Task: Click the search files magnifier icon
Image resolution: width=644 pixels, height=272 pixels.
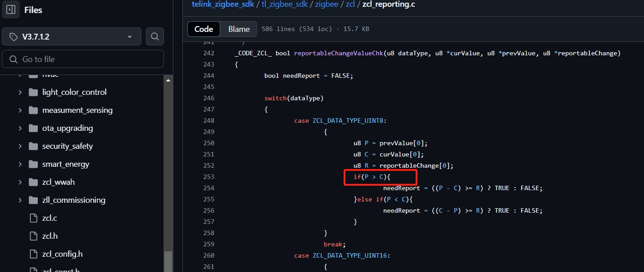Action: (x=155, y=36)
